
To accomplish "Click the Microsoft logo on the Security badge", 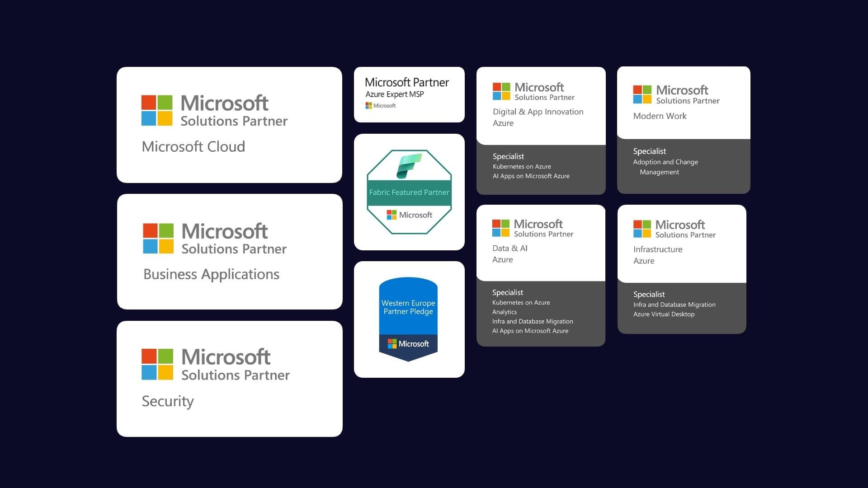I will click(157, 364).
